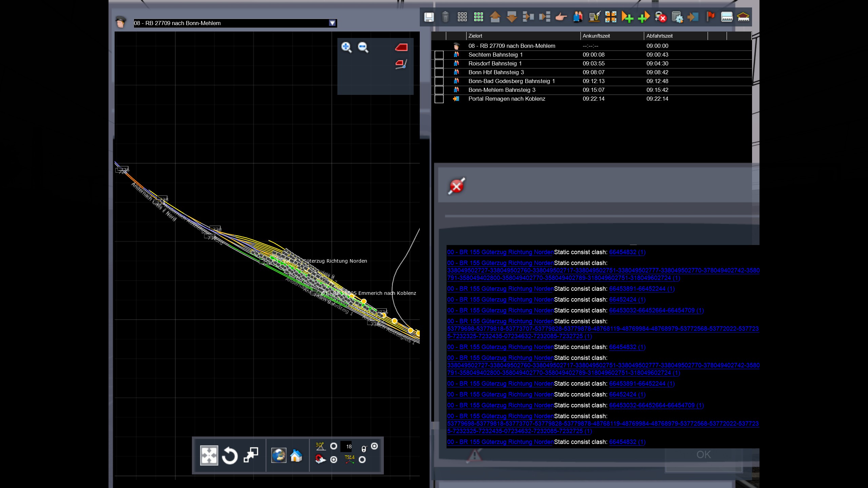Click the rotate counterclockwise tool

(x=230, y=455)
